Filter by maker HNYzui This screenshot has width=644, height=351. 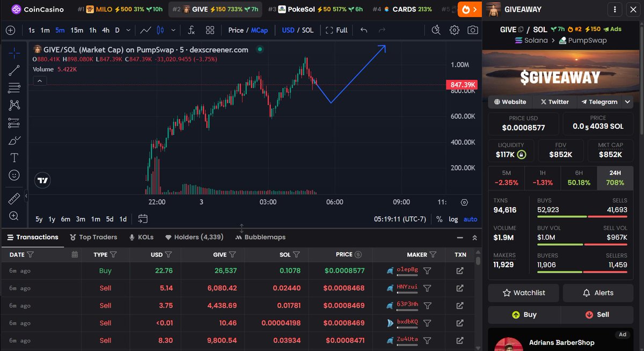(427, 288)
